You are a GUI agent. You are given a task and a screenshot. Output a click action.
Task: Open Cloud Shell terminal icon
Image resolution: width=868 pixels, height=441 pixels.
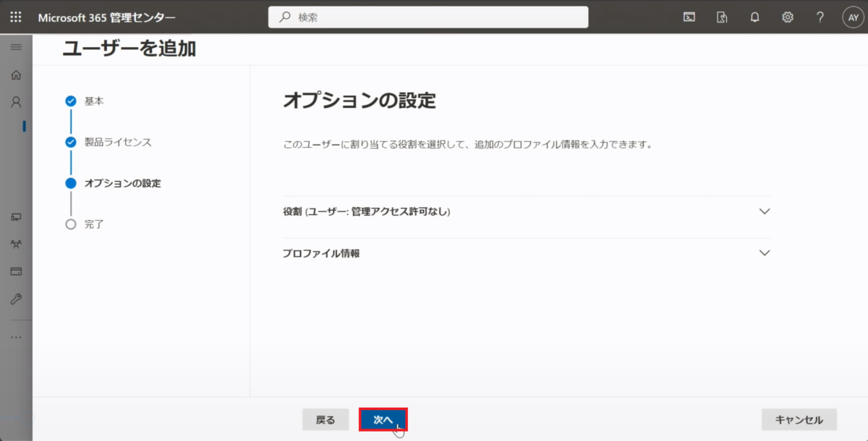(689, 17)
